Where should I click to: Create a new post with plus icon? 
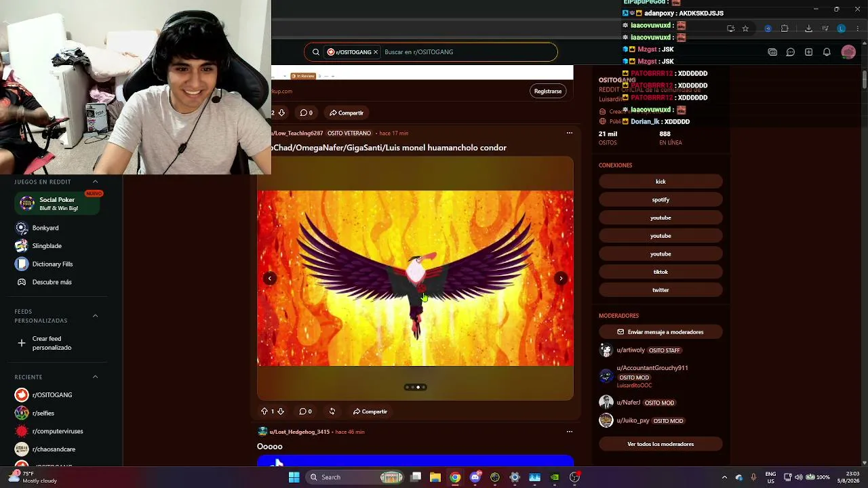(x=808, y=52)
